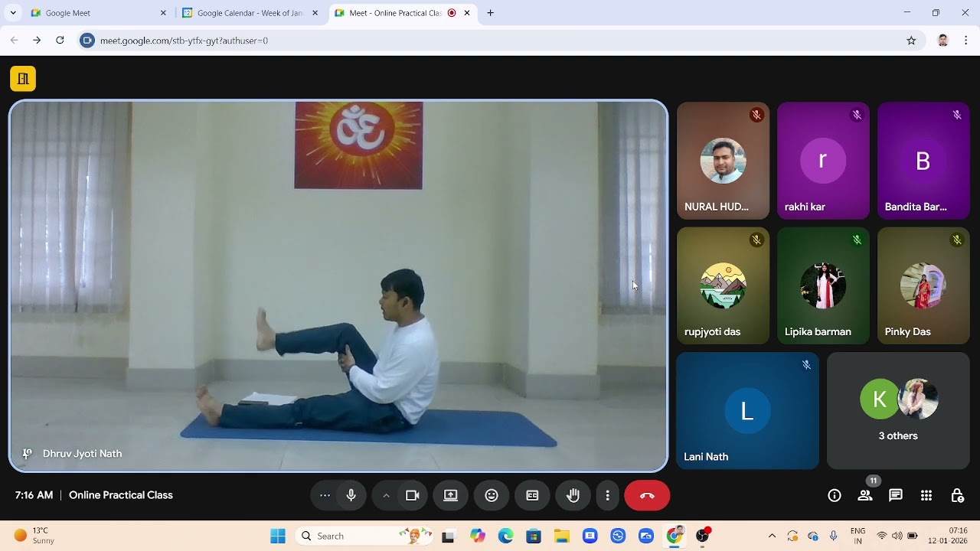
Task: Select rupjyoti das participant tile
Action: pos(723,285)
